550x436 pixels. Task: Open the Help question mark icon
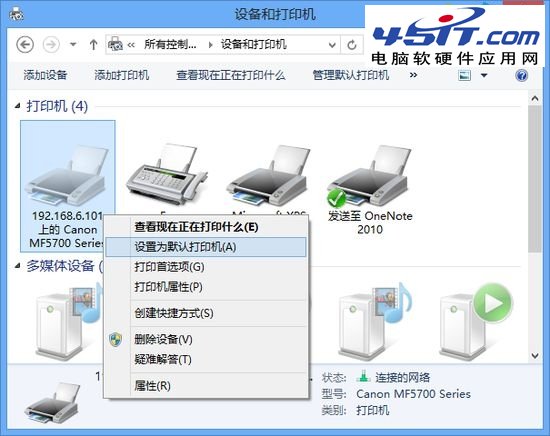coord(522,75)
